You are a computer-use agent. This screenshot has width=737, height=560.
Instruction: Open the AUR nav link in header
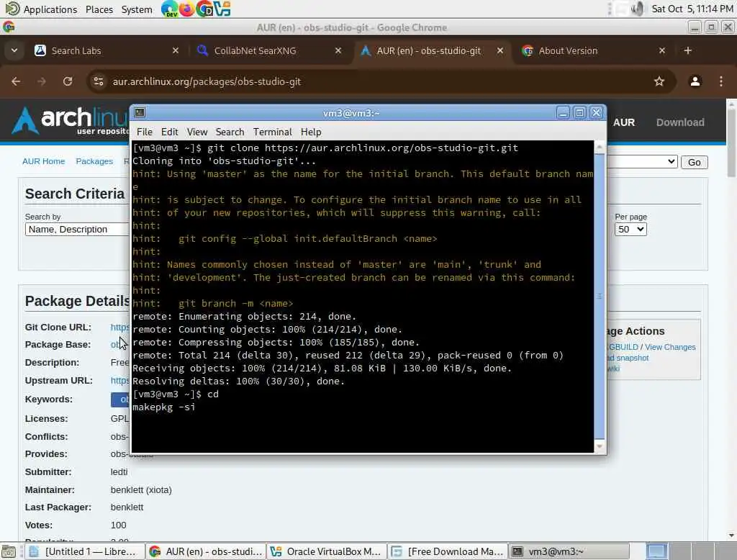pos(624,122)
